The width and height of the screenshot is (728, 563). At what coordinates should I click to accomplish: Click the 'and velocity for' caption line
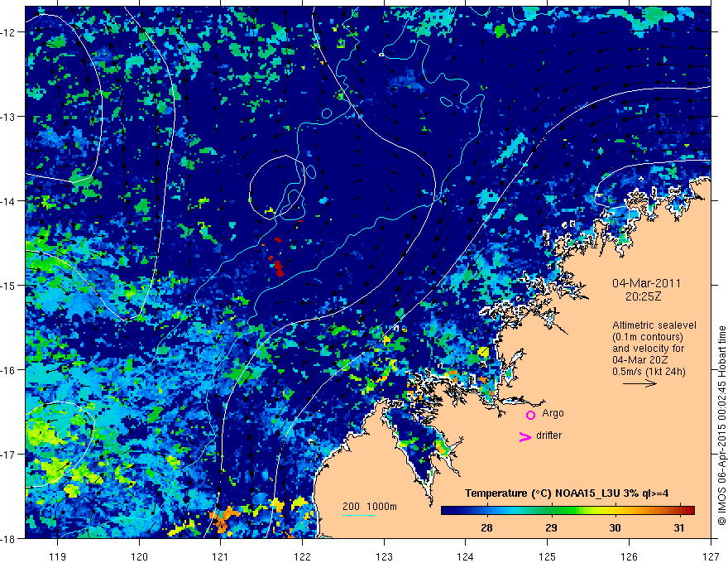coord(648,349)
